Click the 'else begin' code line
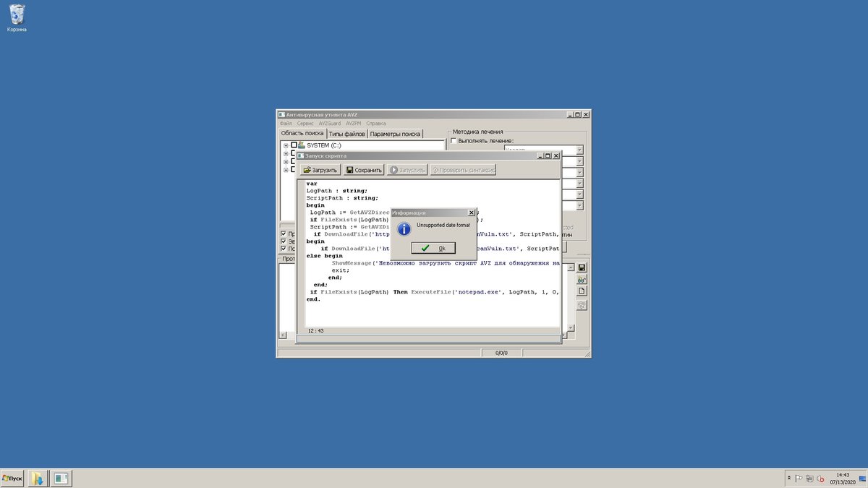Viewport: 868px width, 488px height. click(324, 256)
